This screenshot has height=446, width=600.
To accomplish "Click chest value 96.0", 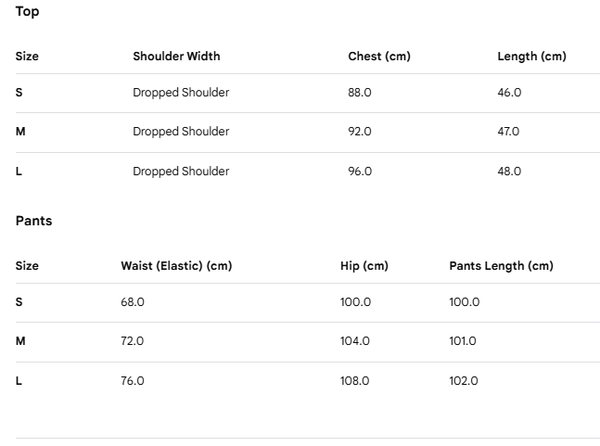I will click(360, 171).
